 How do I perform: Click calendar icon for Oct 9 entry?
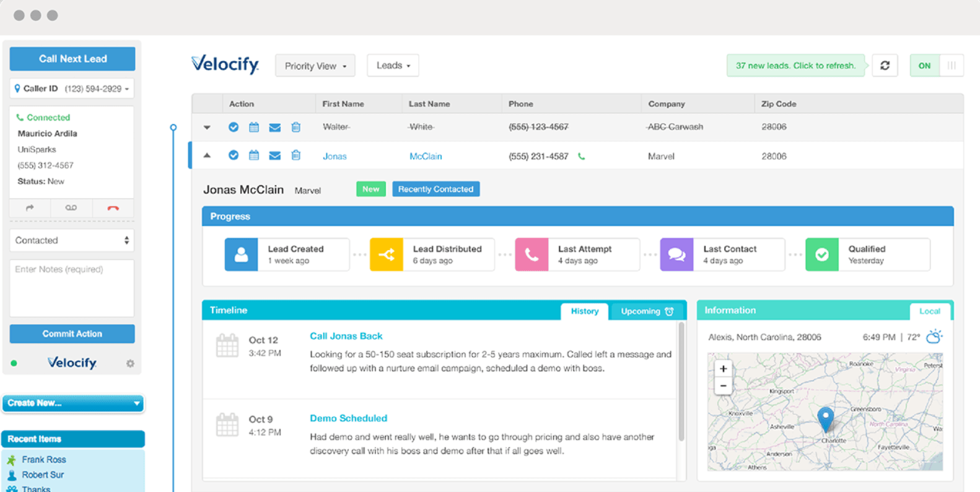[227, 425]
